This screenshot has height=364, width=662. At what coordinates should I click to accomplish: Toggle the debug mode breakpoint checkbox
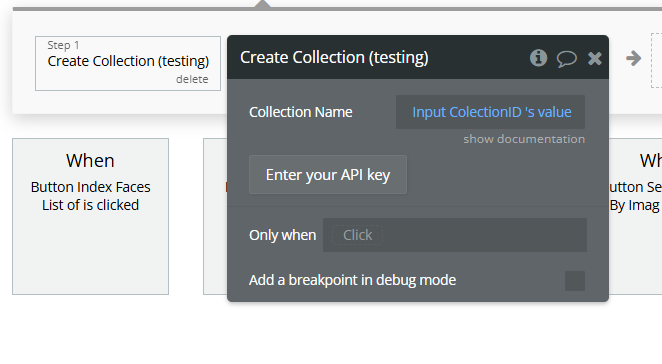pos(575,281)
